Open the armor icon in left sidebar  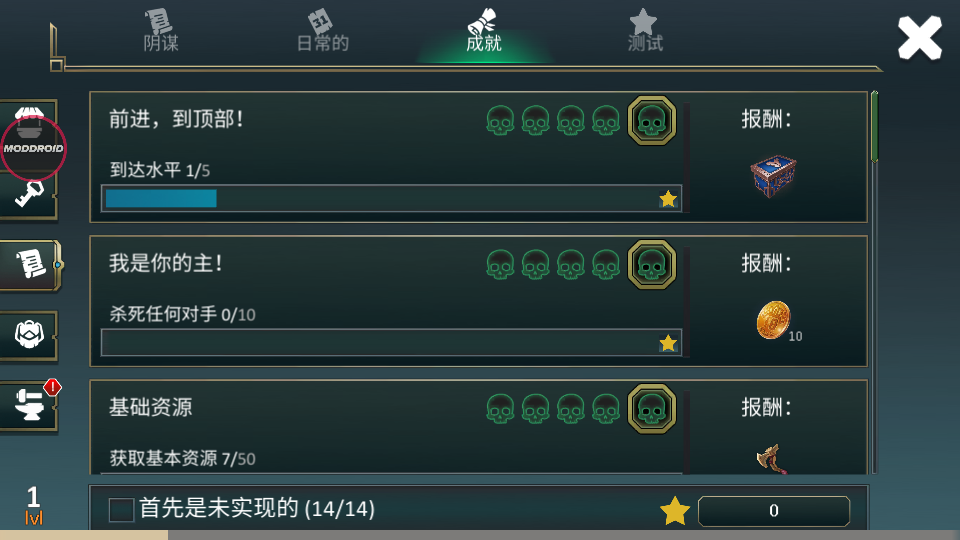click(x=29, y=335)
